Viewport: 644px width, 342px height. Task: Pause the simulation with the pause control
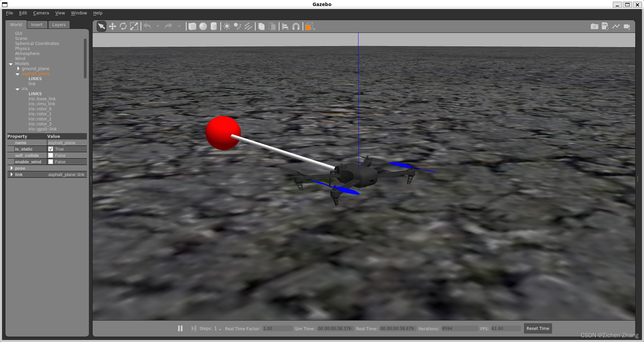(180, 328)
